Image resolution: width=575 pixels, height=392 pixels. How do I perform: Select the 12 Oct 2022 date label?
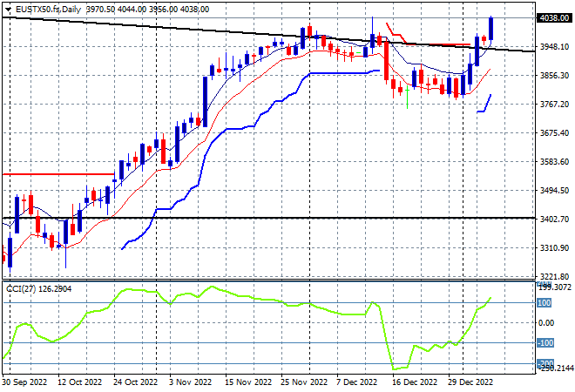coord(79,382)
